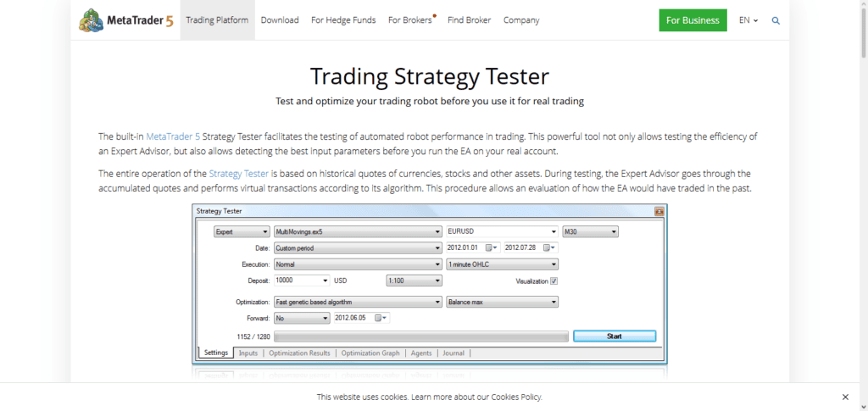Follow the Strategy Tester text link

(238, 173)
